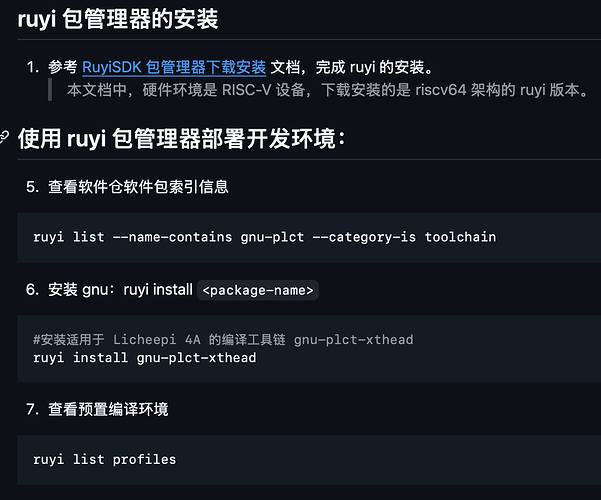Open the RuyiSDK 包管理器下载安装 link
Image resolution: width=601 pixels, height=500 pixels.
pos(174,67)
